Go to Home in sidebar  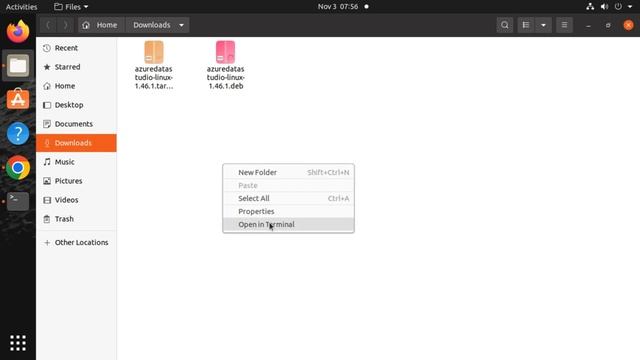click(76, 86)
